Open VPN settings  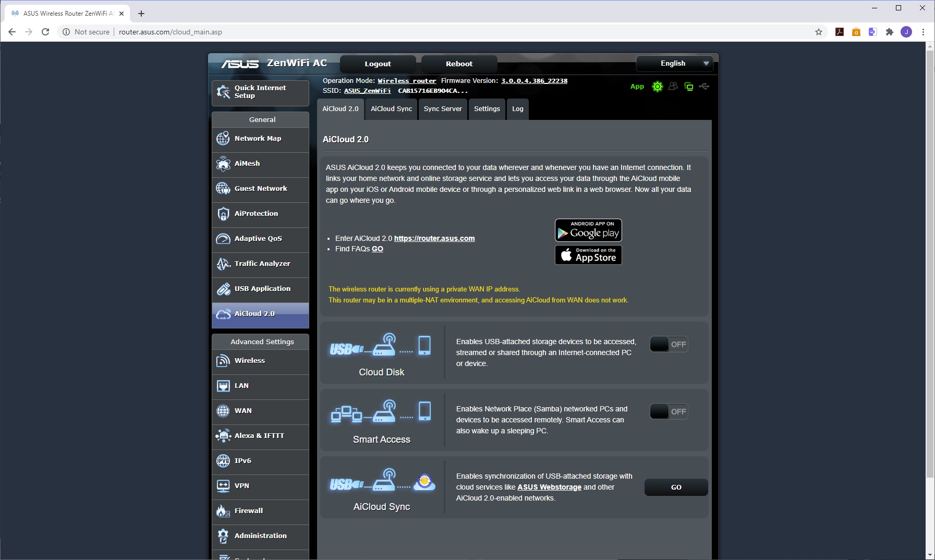[x=260, y=486]
